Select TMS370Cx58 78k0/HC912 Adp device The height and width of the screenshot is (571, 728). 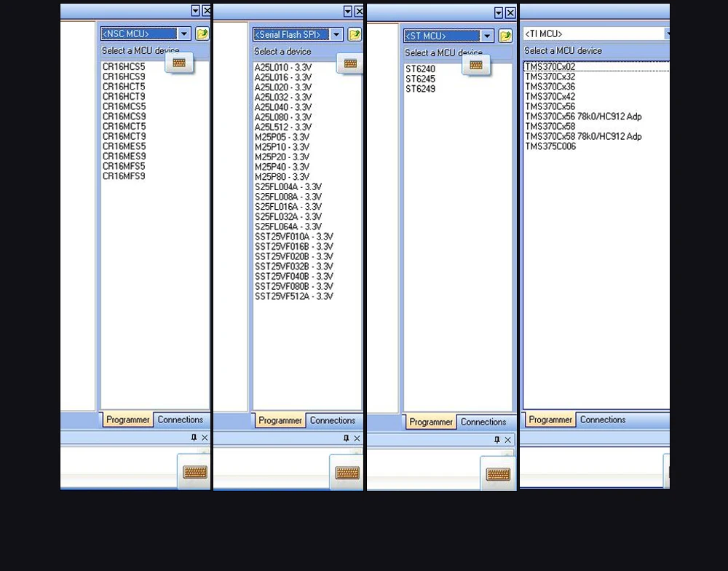(x=584, y=137)
